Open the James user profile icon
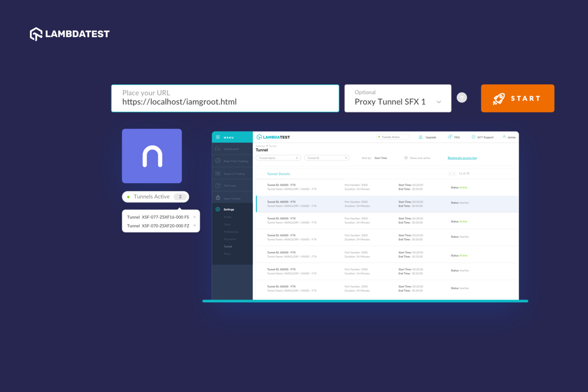The image size is (588, 392). [x=504, y=137]
